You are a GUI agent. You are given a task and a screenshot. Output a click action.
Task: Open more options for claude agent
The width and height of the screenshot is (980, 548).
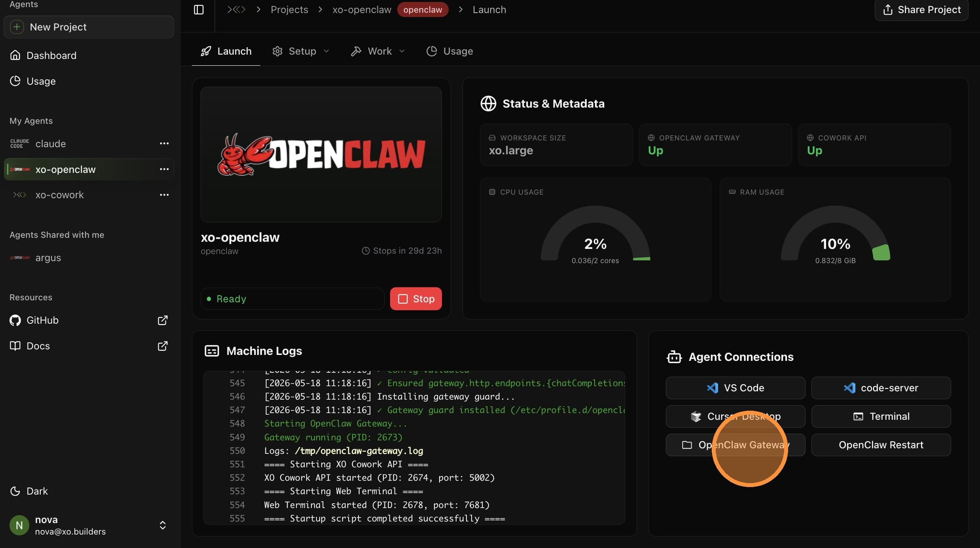(164, 144)
